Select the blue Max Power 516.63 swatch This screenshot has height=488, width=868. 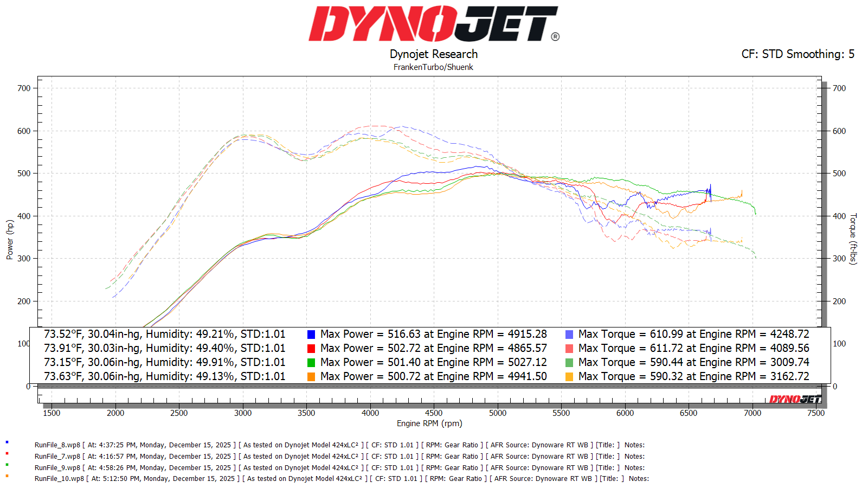pos(311,335)
